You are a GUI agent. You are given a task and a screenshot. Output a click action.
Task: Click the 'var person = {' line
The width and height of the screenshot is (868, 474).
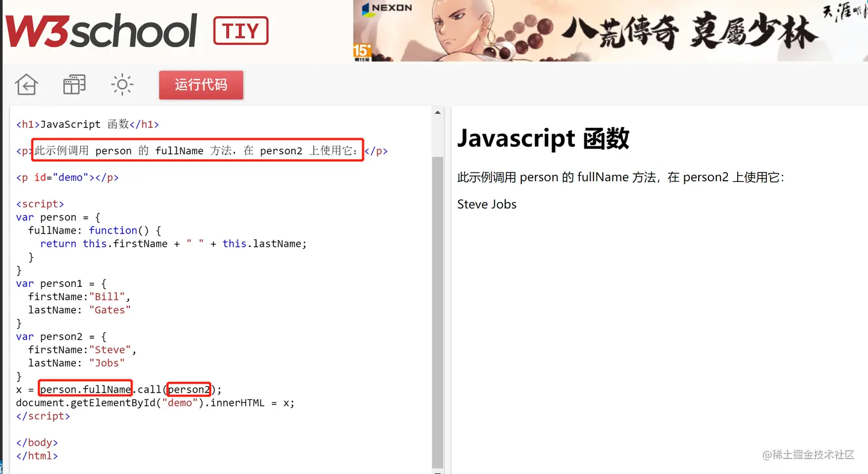coord(58,217)
